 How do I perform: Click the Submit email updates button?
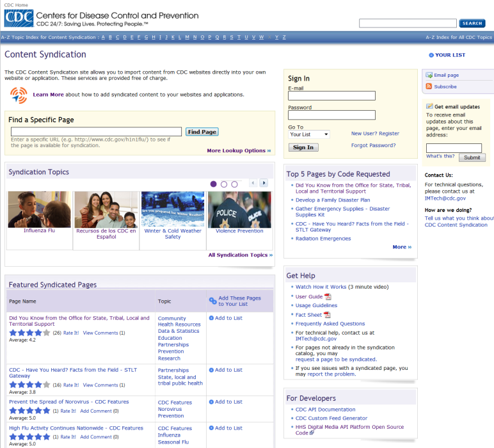472,157
